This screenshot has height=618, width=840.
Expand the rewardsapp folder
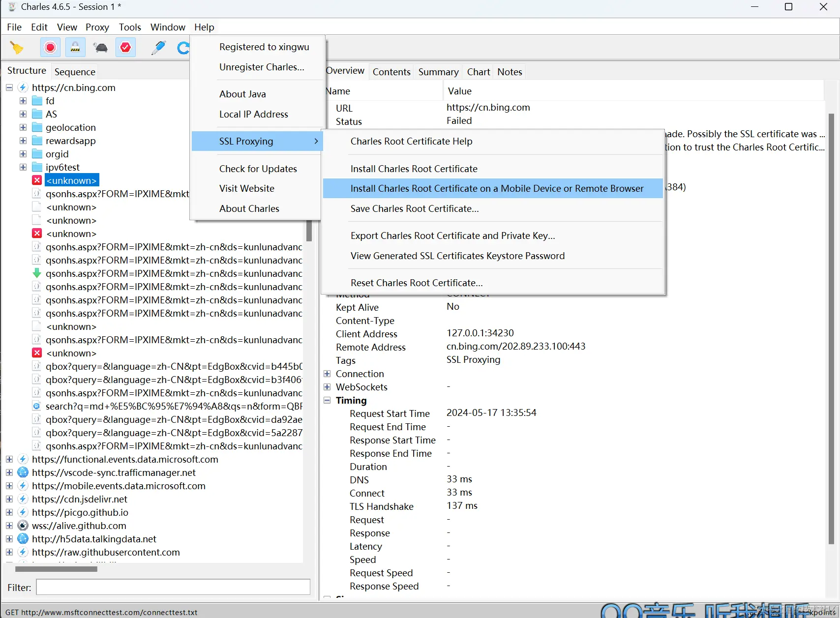23,141
